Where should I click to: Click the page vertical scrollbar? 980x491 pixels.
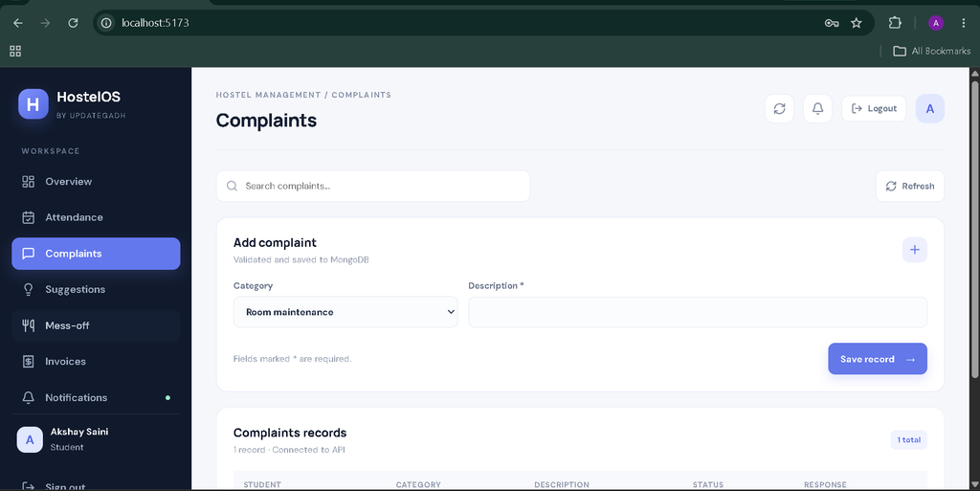click(x=974, y=229)
